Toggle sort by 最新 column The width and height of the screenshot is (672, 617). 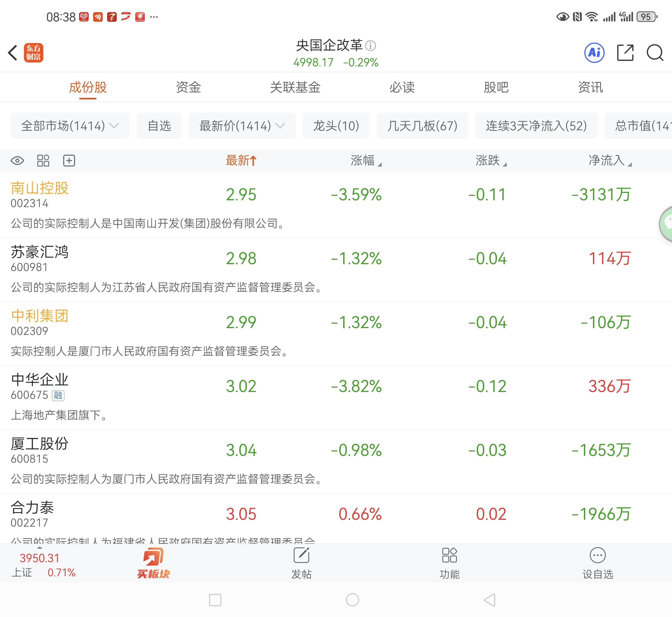pos(241,161)
